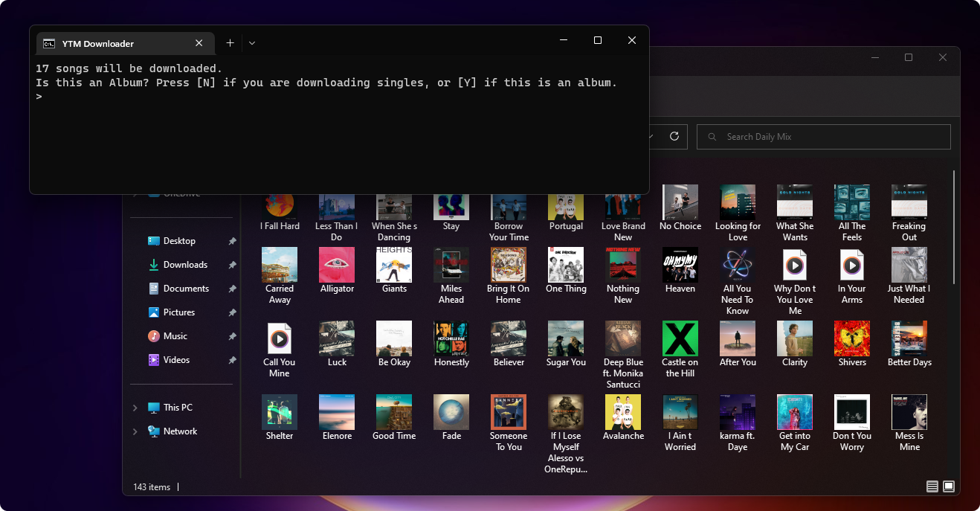
Task: Open the terminal profiles dropdown
Action: (x=252, y=43)
